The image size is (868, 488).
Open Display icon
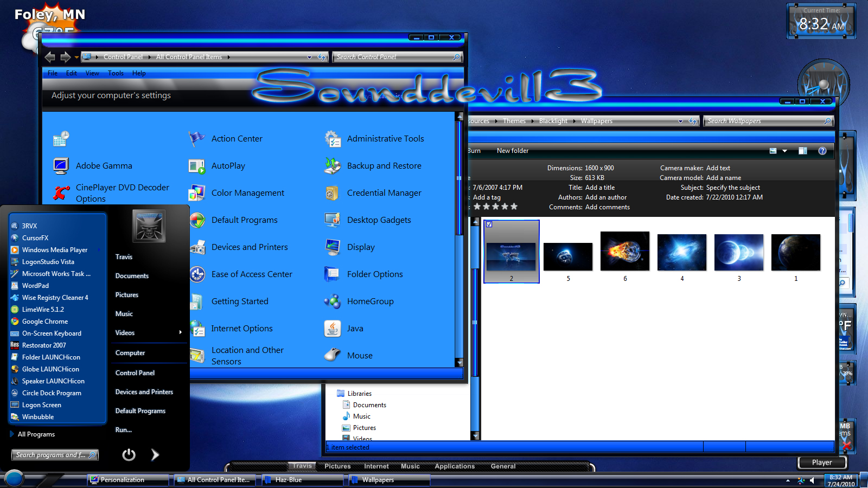pyautogui.click(x=332, y=247)
